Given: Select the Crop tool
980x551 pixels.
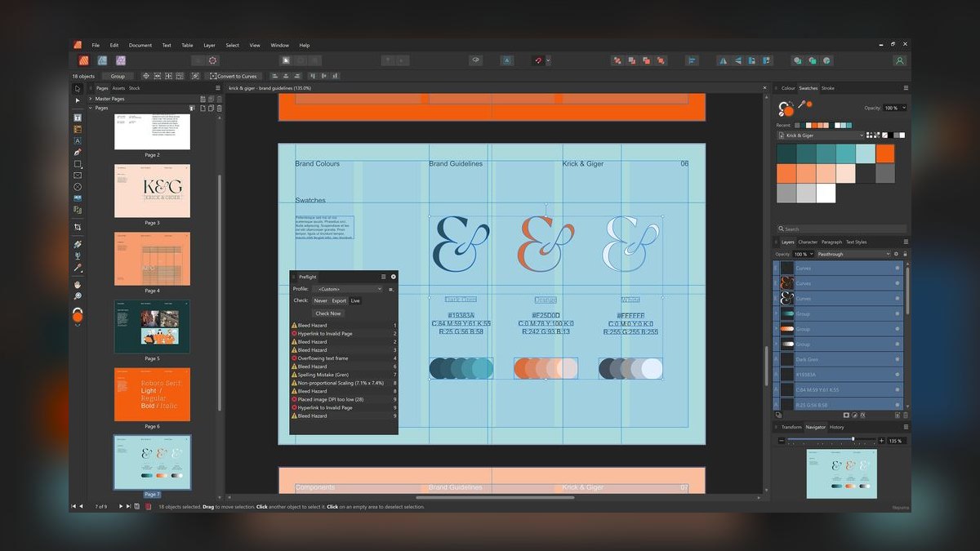Looking at the screenshot, I should [x=78, y=227].
